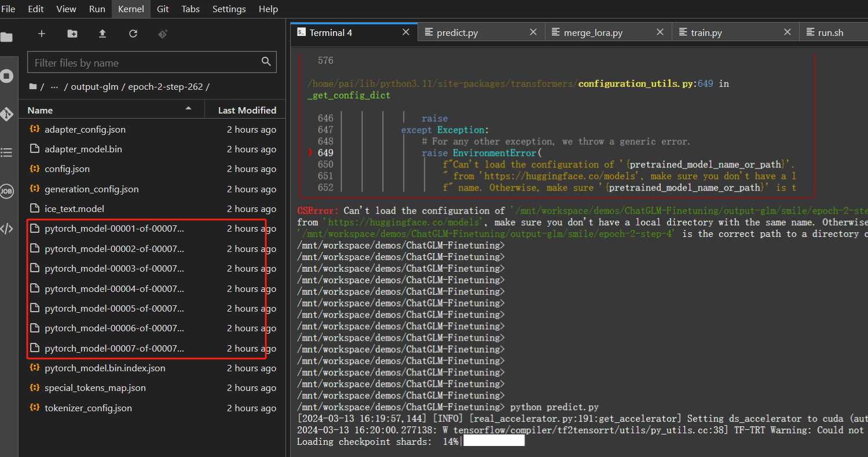The width and height of the screenshot is (868, 457).
Task: Sort files by Last Modified column header
Action: pyautogui.click(x=246, y=109)
